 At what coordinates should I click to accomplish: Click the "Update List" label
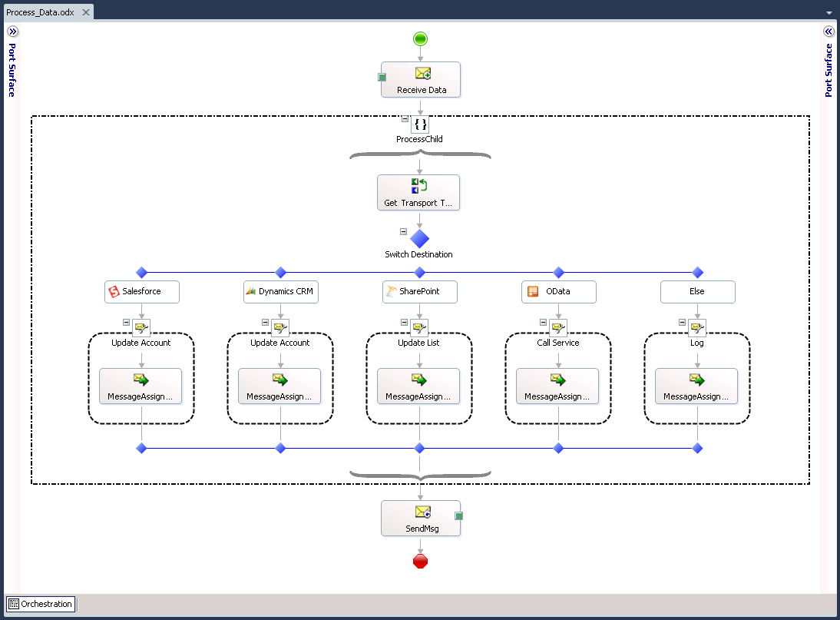click(418, 343)
